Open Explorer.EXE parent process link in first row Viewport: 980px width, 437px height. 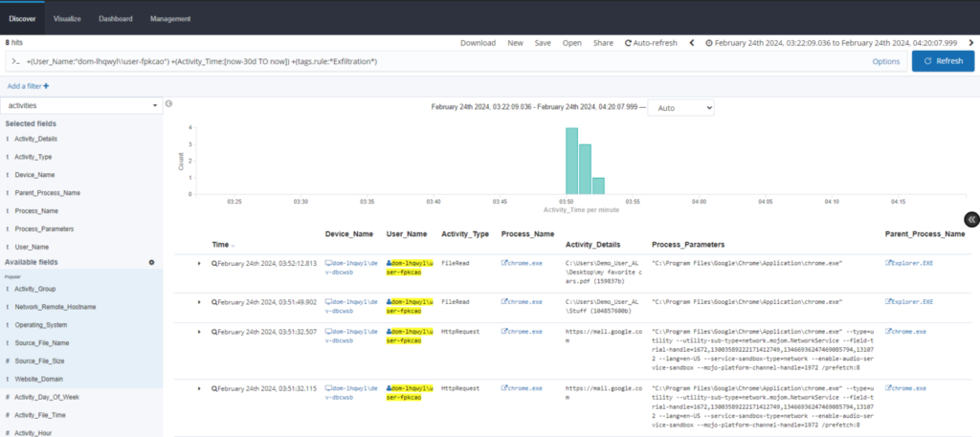click(x=911, y=262)
